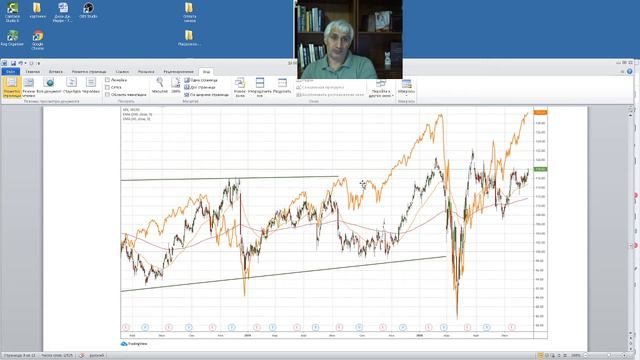Undo last action in Quick Access toolbar

(20, 63)
